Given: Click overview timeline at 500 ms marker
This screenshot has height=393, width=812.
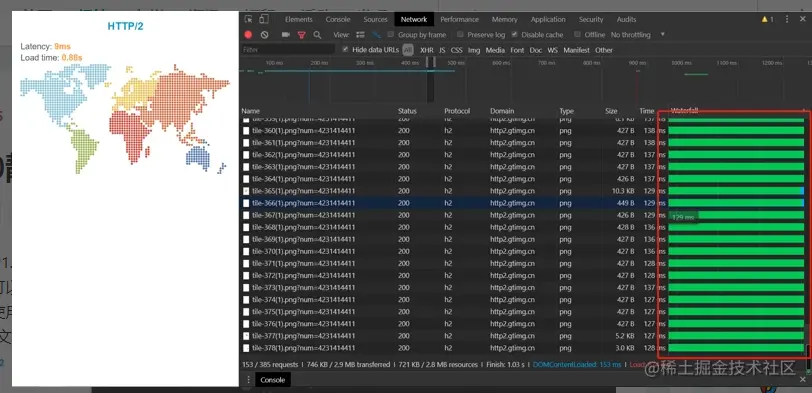Looking at the screenshot, I should click(x=456, y=63).
